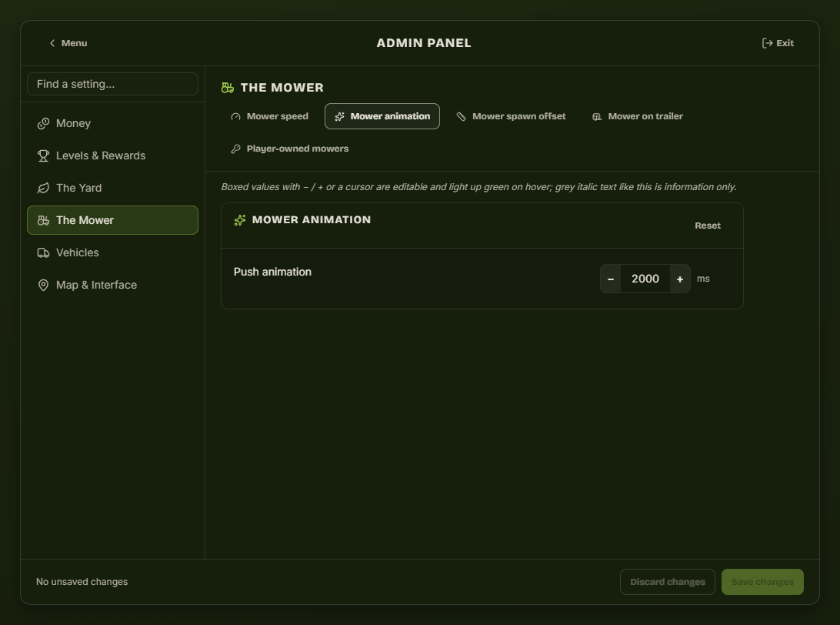Click the tractor icon in THE MOWER heading

tap(228, 88)
